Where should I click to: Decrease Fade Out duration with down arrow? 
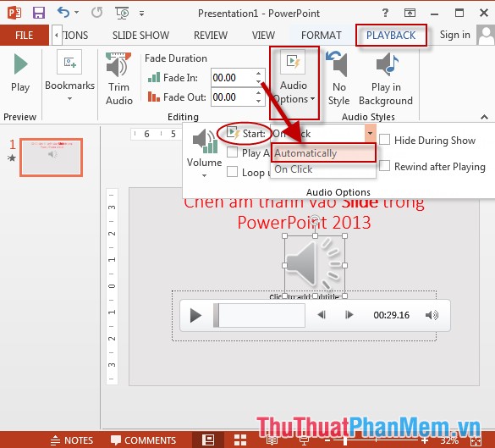(259, 101)
